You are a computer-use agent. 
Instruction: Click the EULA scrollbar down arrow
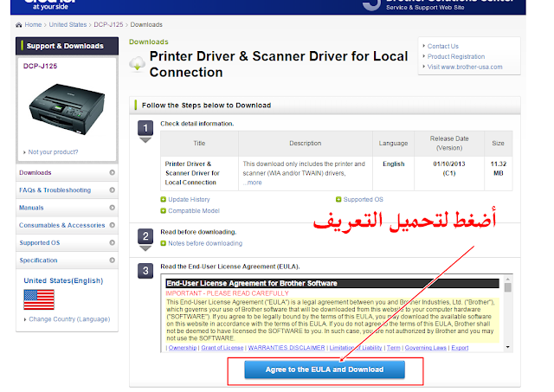tap(508, 347)
